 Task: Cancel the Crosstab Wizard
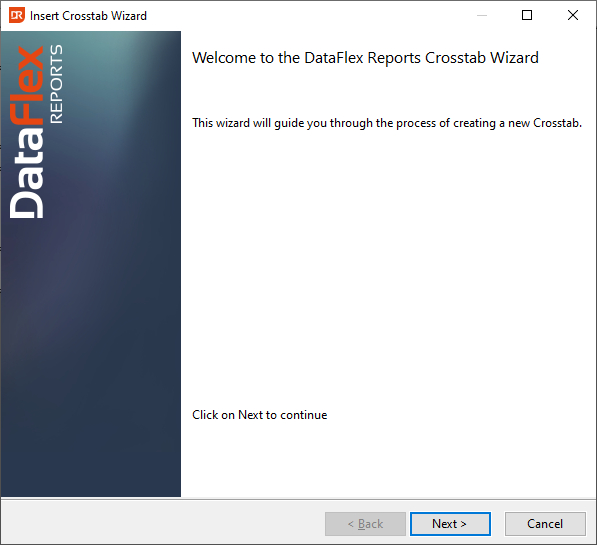545,524
